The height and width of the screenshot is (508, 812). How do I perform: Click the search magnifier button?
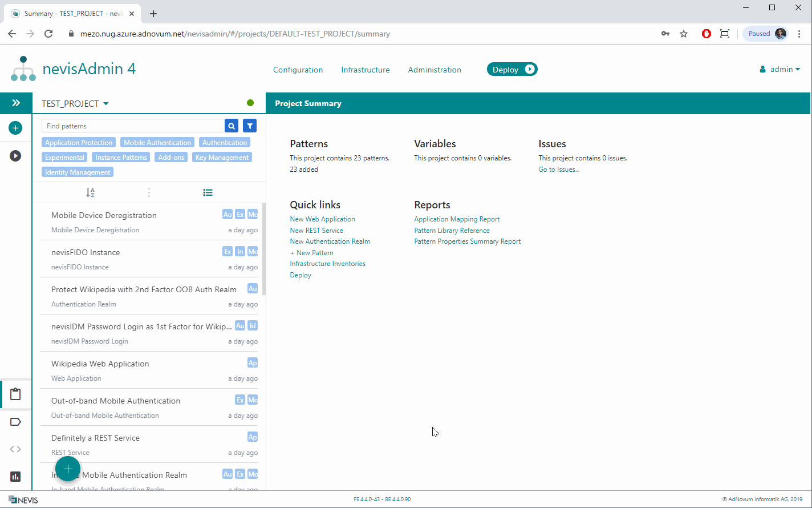click(232, 126)
